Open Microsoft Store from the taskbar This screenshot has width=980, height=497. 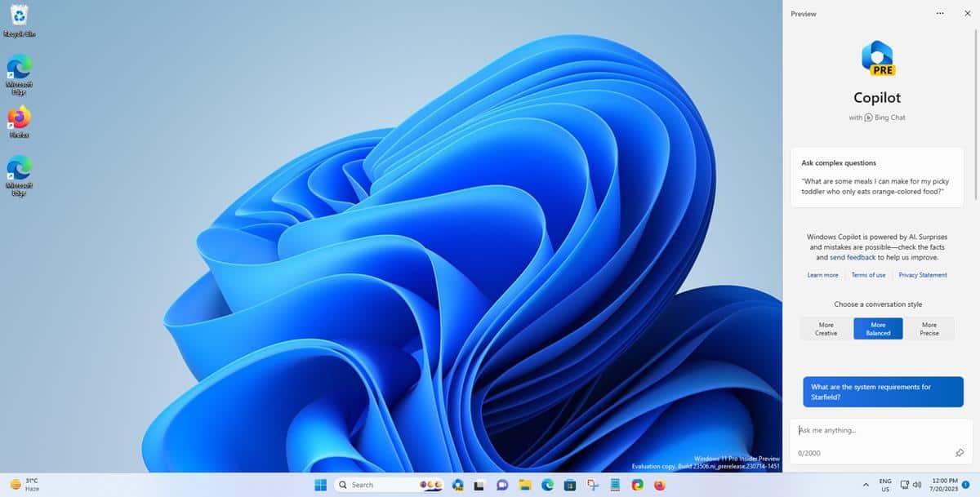tap(572, 485)
